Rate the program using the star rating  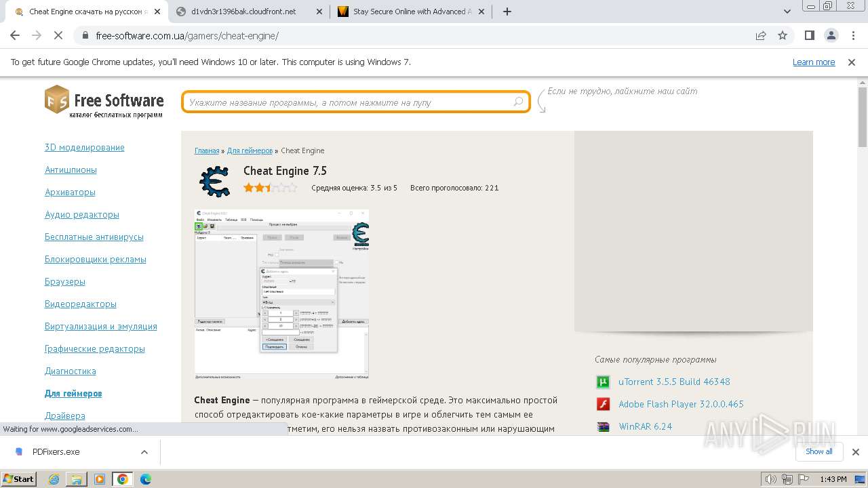(271, 188)
